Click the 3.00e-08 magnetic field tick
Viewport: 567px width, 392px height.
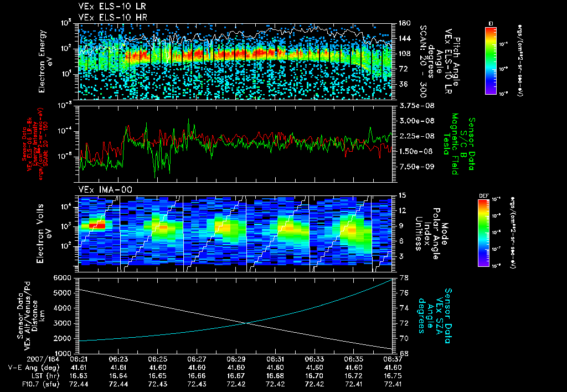[416, 121]
